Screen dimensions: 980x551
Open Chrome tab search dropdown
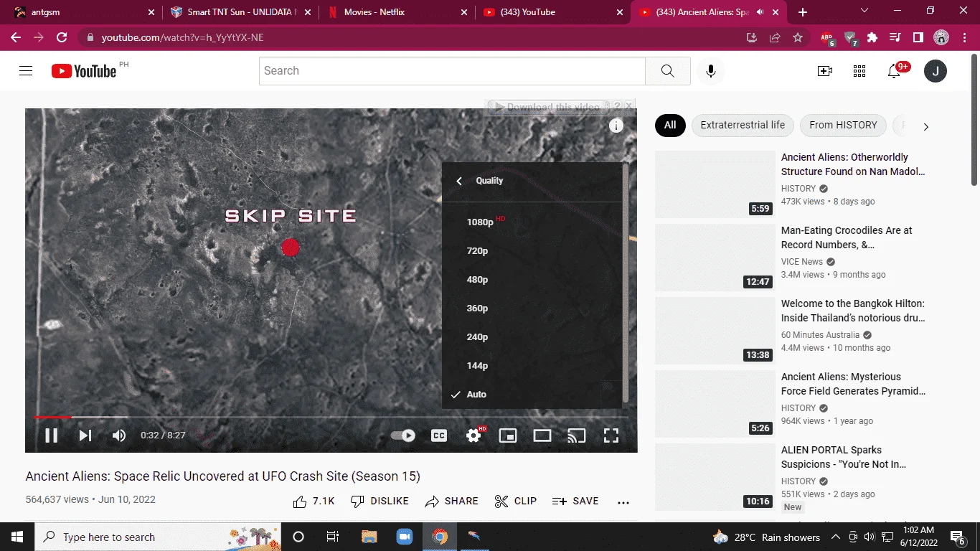point(864,11)
